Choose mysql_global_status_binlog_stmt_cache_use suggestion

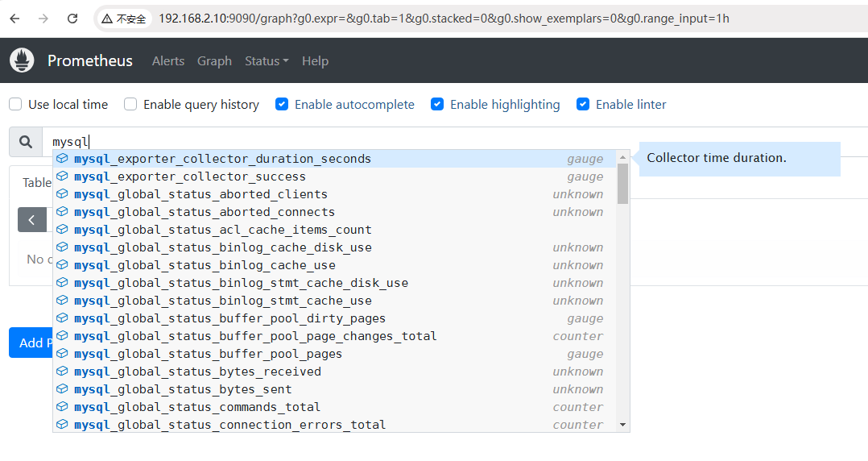coord(334,301)
